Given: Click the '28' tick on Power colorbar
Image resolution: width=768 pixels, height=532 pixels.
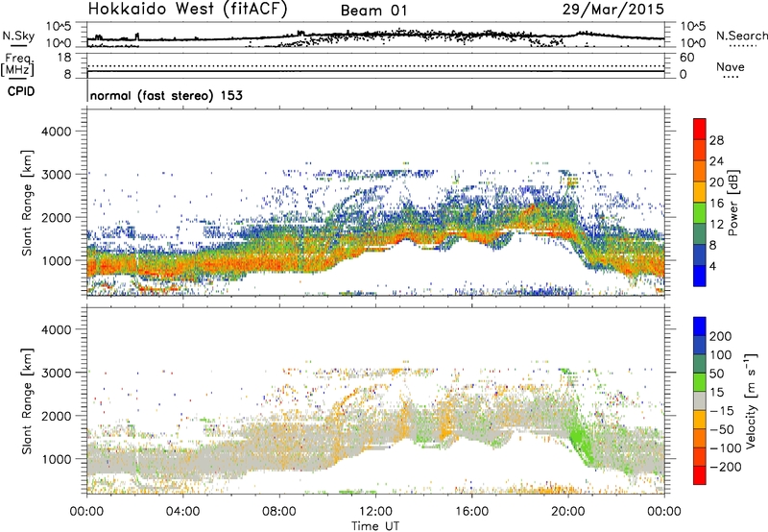Looking at the screenshot, I should tap(716, 140).
